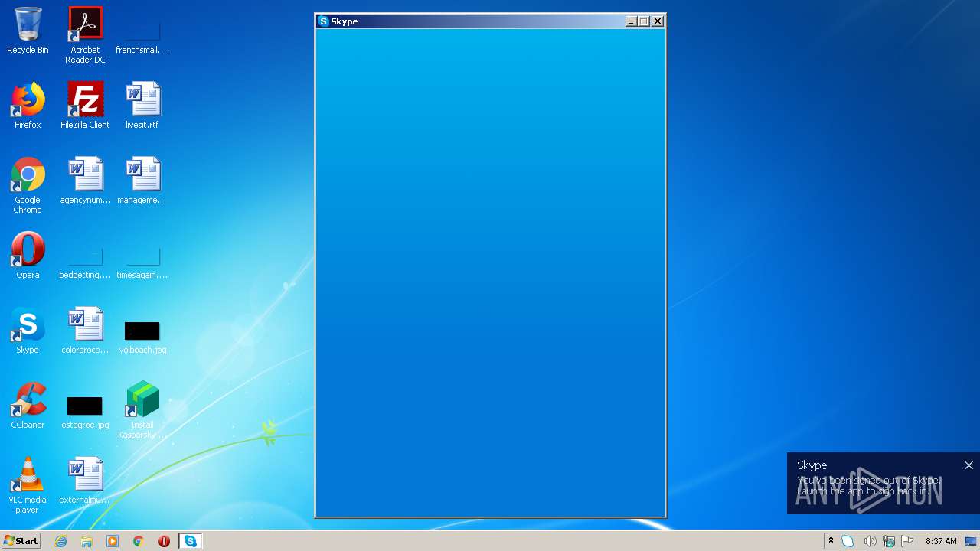The height and width of the screenshot is (551, 980).
Task: Select the externalmu document icon
Action: tap(85, 481)
